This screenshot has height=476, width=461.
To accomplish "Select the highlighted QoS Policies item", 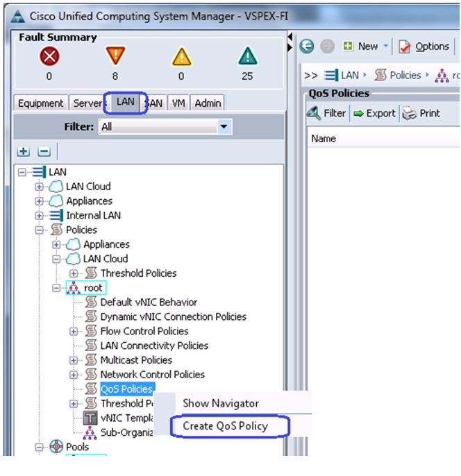I will tap(127, 389).
